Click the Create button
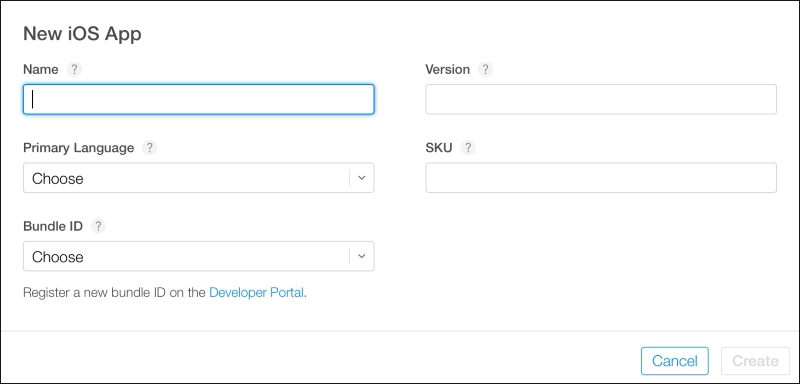The height and width of the screenshot is (384, 800). pyautogui.click(x=755, y=361)
